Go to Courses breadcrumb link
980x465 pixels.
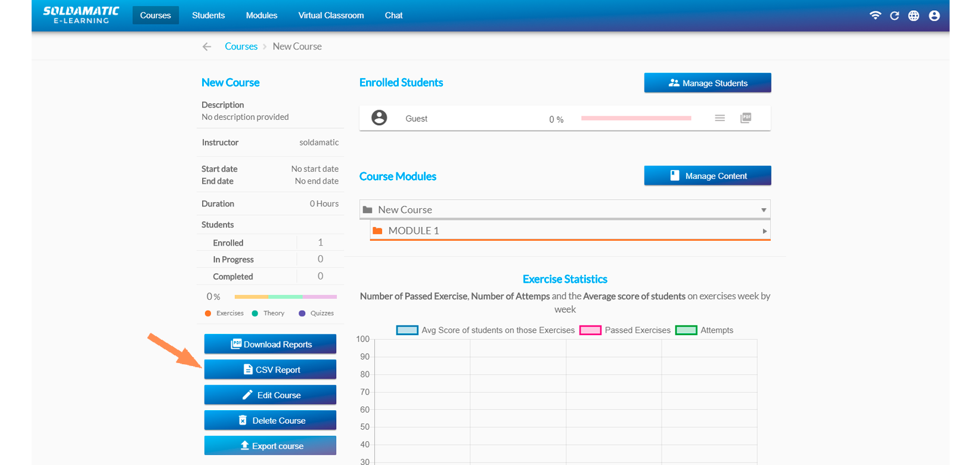[241, 46]
